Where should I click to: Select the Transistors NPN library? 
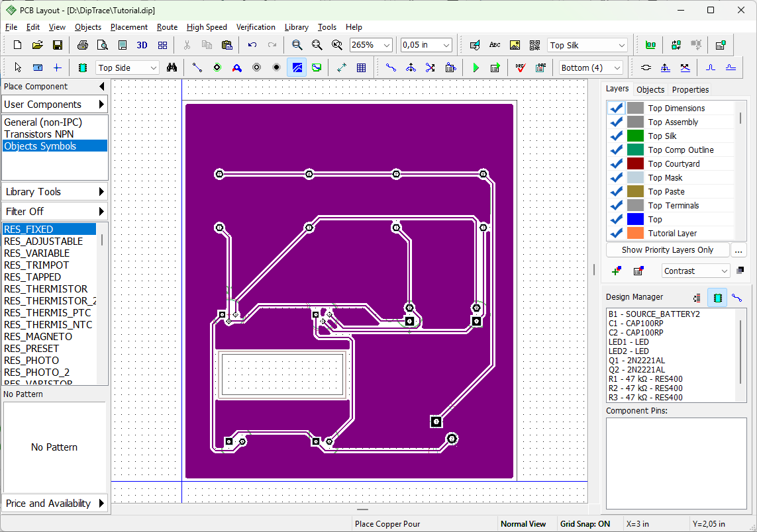tap(54, 134)
